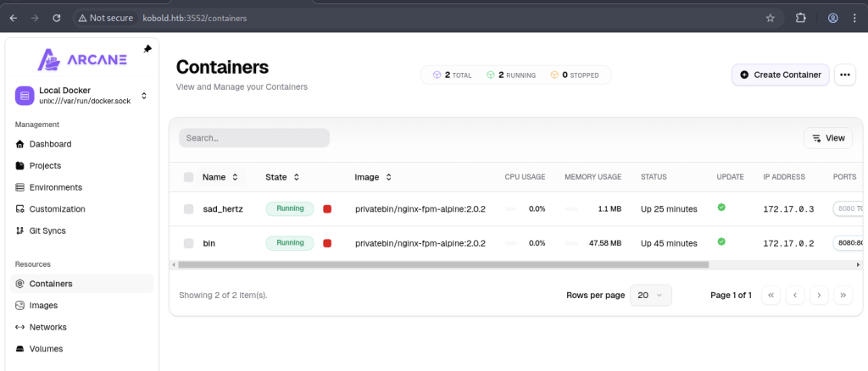Reload the page with the refresh icon
The image size is (868, 371).
[57, 19]
